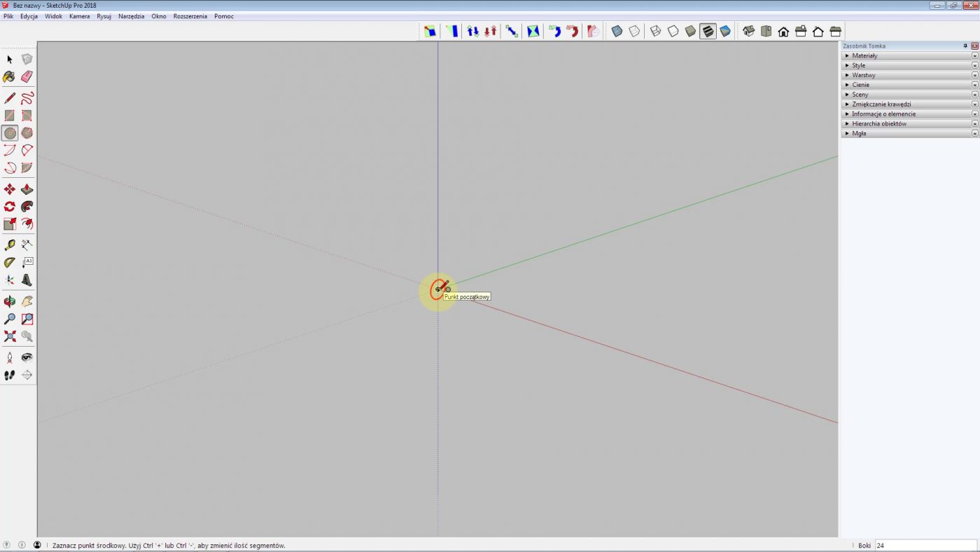Select the Paint Bucket tool
This screenshot has width=980, height=552.
tap(9, 77)
